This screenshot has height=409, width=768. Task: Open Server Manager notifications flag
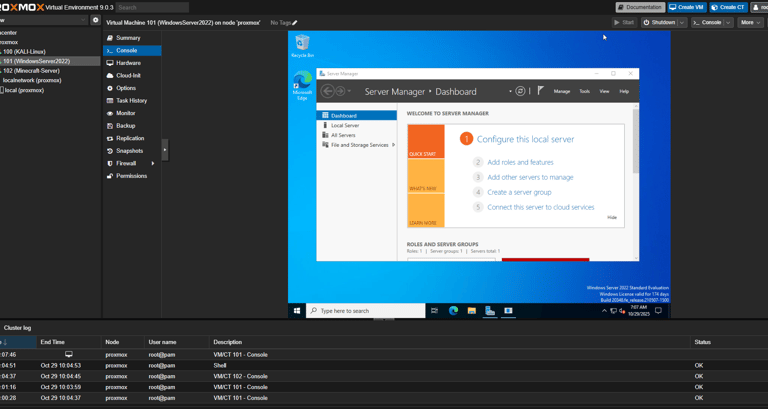[540, 91]
